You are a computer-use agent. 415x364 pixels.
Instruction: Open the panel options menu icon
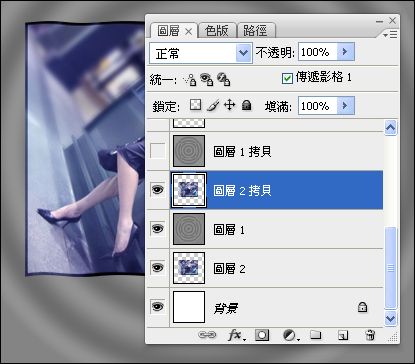click(x=390, y=34)
